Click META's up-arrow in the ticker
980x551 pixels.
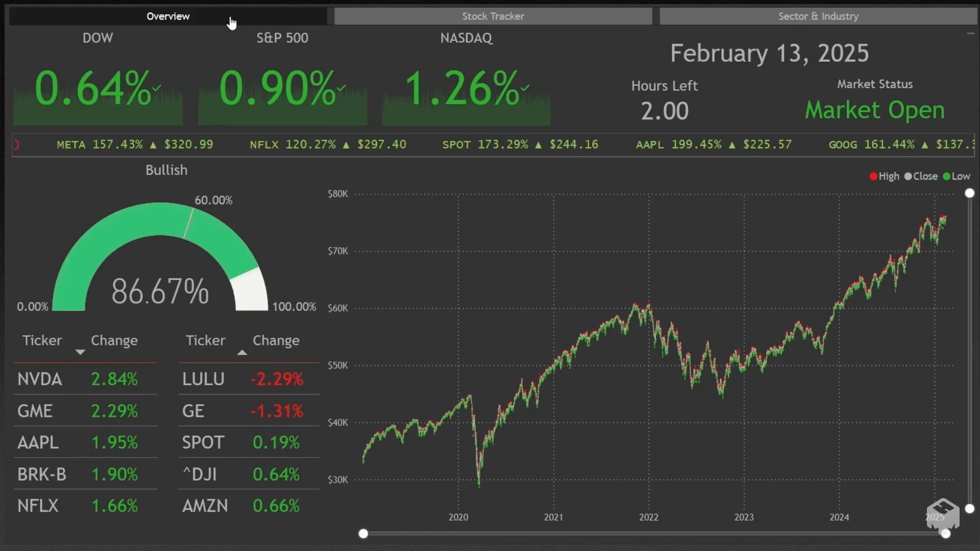pos(153,145)
